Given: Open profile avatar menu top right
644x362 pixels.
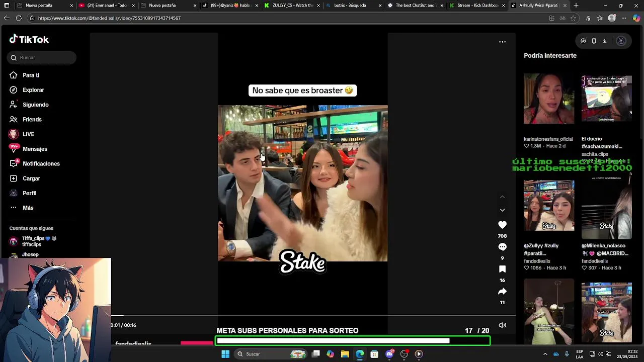Looking at the screenshot, I should [621, 41].
